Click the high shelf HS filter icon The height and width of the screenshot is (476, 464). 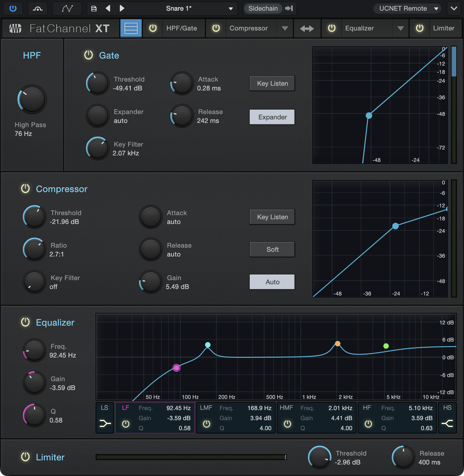coord(447,423)
